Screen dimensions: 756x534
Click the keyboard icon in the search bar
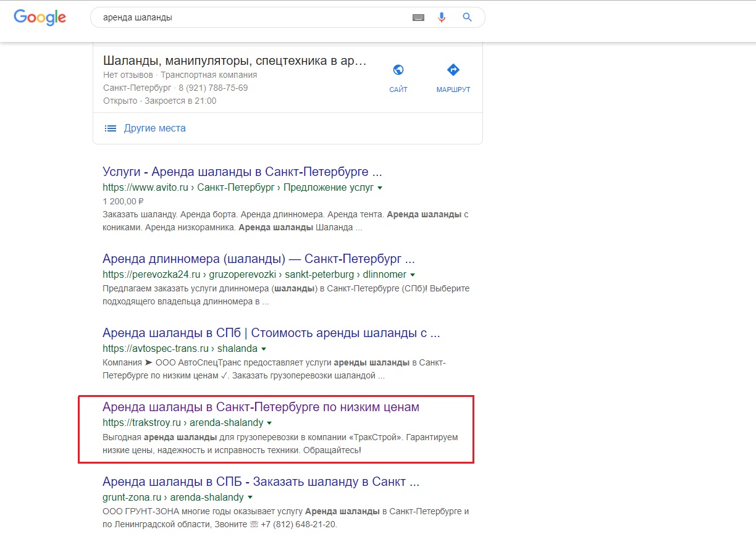point(418,17)
